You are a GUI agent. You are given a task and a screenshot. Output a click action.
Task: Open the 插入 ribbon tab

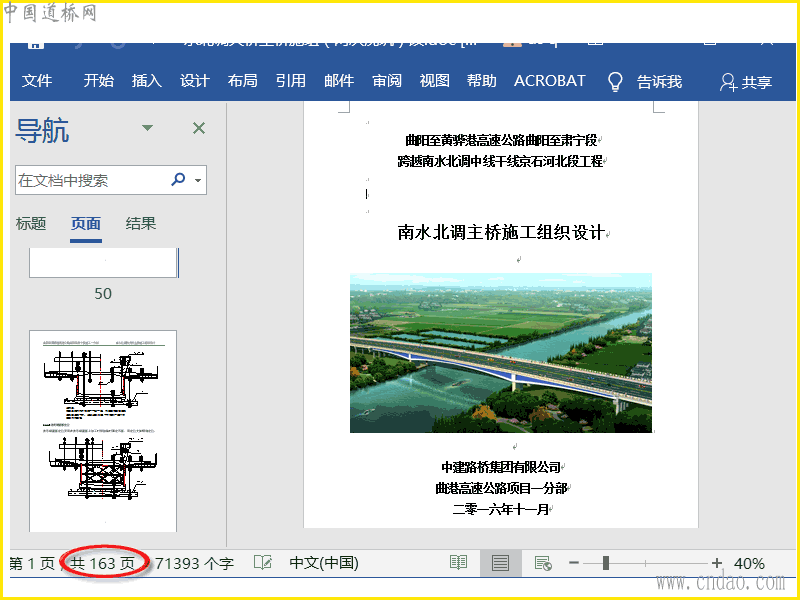146,81
